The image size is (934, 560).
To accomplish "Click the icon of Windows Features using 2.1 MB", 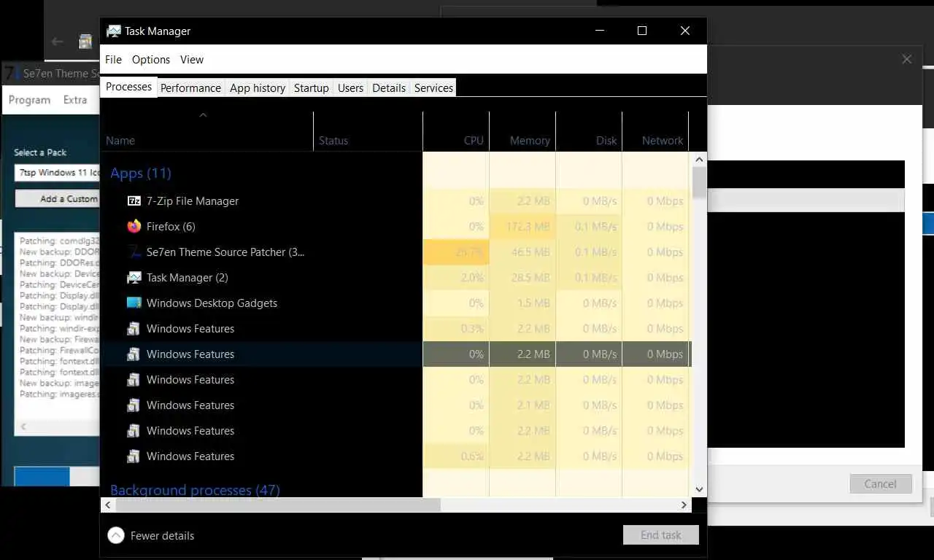I will click(134, 405).
